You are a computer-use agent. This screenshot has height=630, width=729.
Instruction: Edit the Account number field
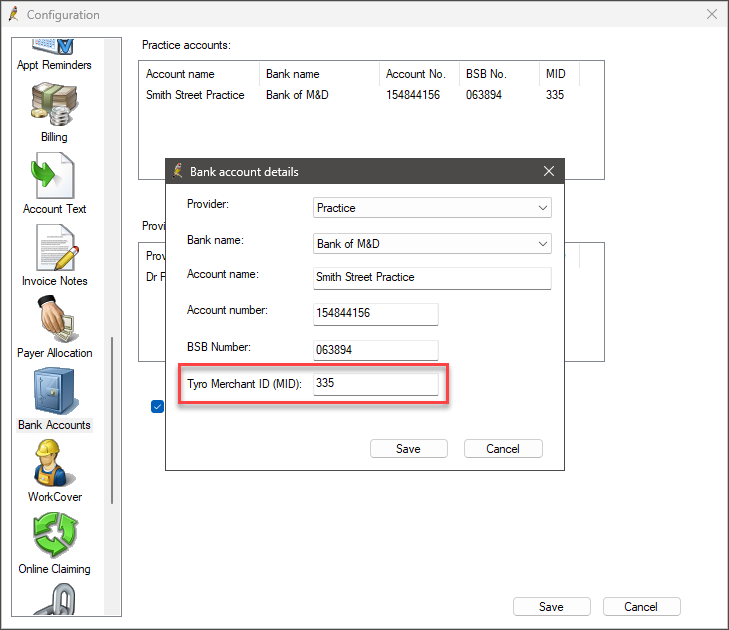376,314
